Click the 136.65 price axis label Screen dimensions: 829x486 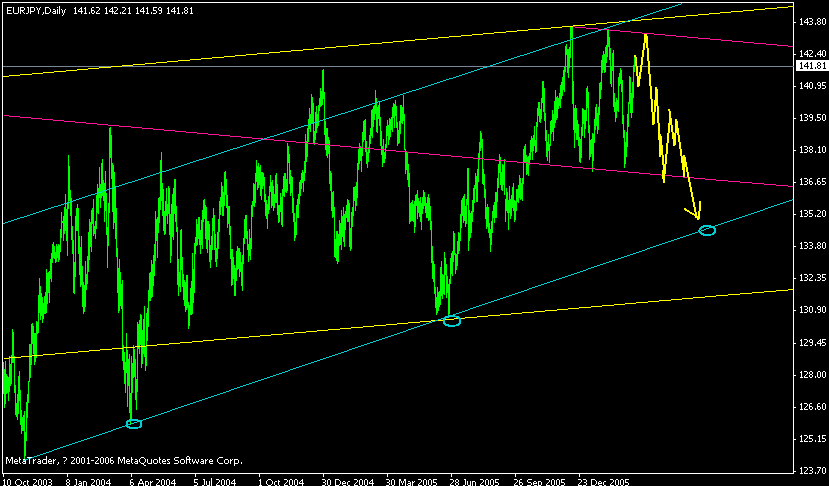click(x=813, y=182)
